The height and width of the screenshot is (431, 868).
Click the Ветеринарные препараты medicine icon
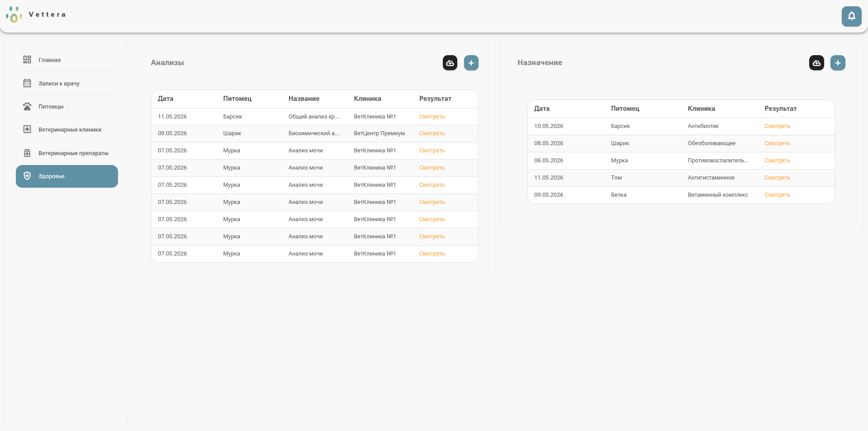27,153
